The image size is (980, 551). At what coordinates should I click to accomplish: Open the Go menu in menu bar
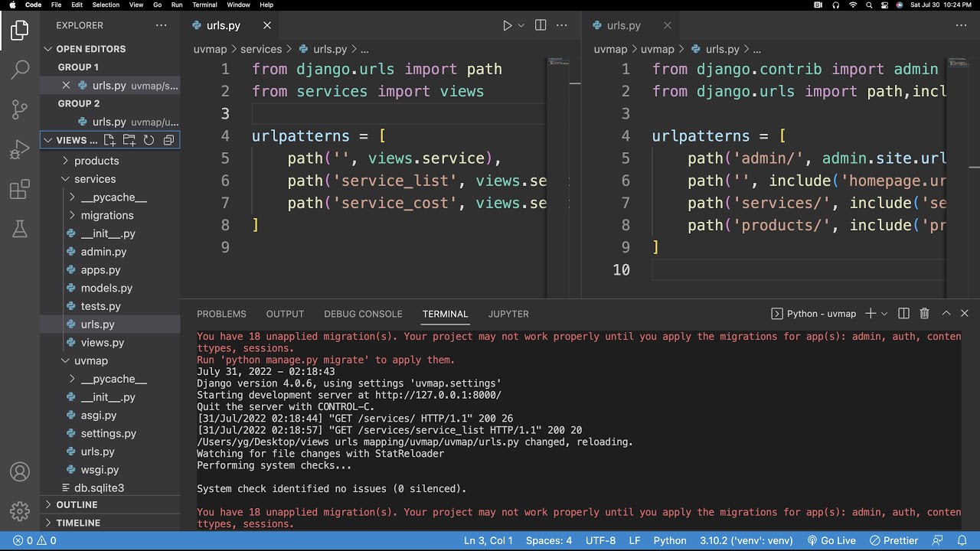click(x=157, y=5)
